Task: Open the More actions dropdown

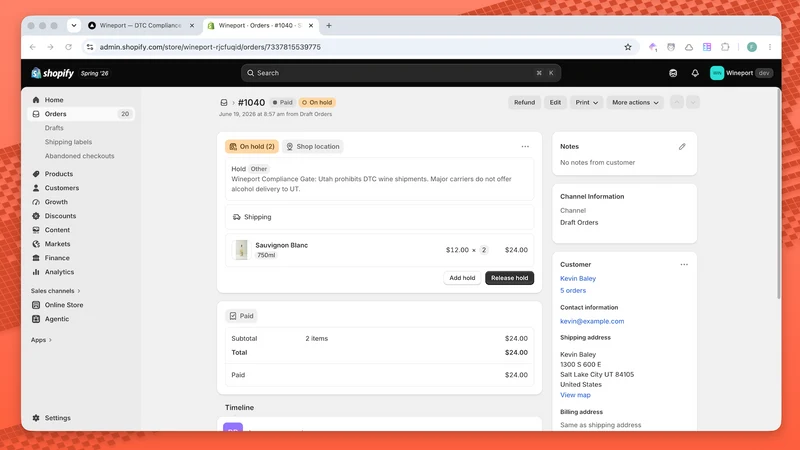Action: click(635, 103)
